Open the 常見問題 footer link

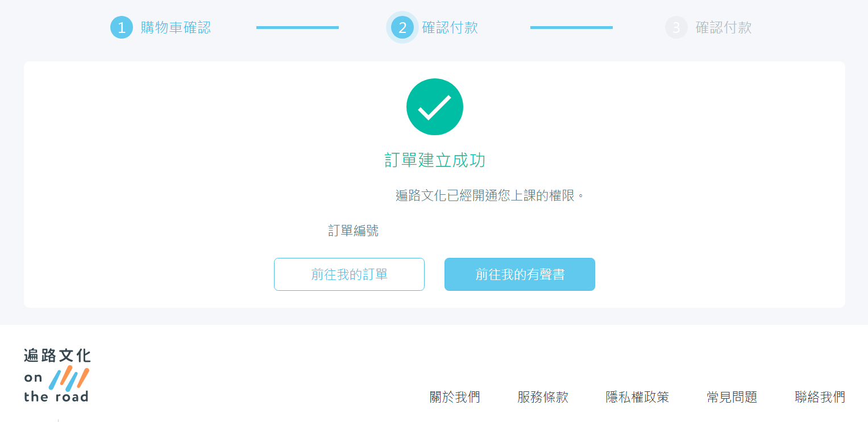[x=732, y=397]
